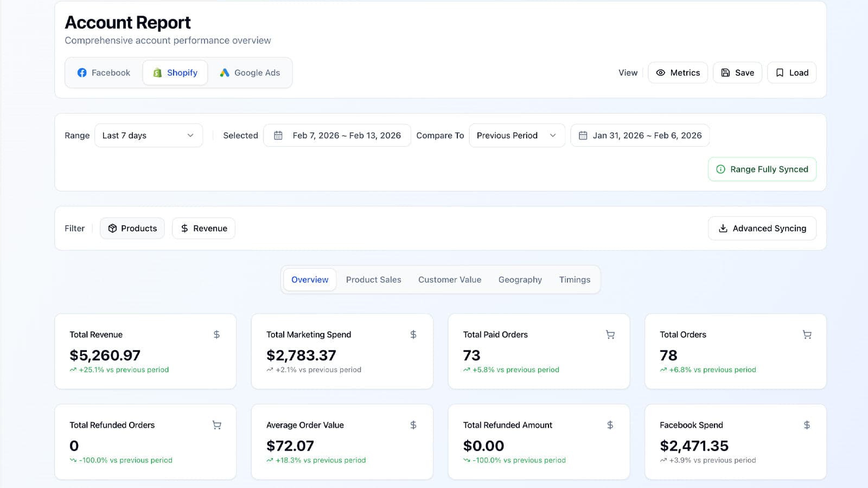Screen dimensions: 868x488
Task: Switch to the Facebook platform tab
Action: [x=104, y=73]
